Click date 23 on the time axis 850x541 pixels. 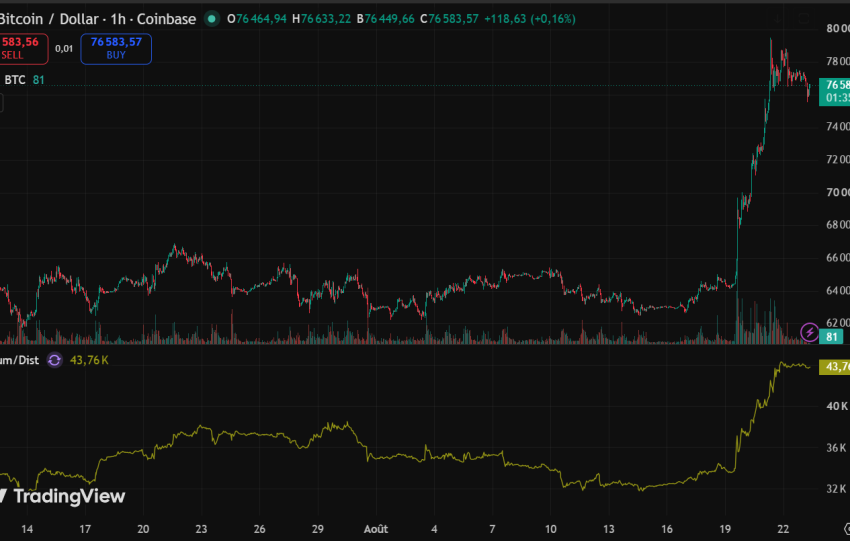tap(201, 529)
